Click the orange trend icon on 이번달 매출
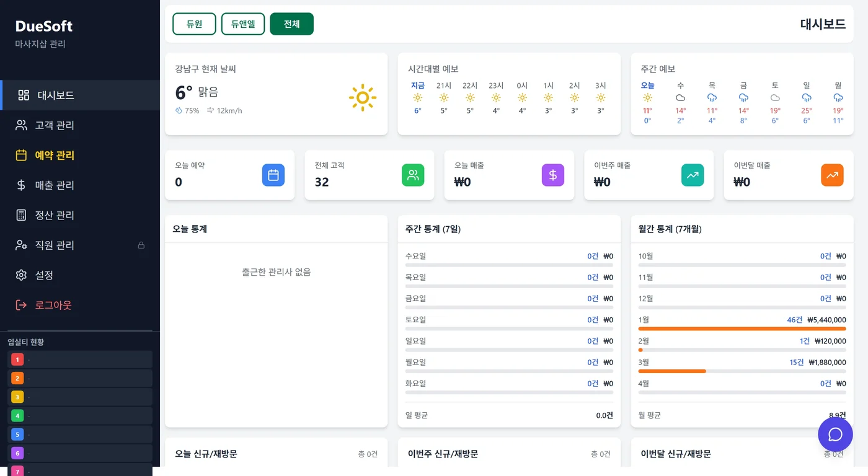Viewport: 868px width, 476px height. pyautogui.click(x=833, y=175)
